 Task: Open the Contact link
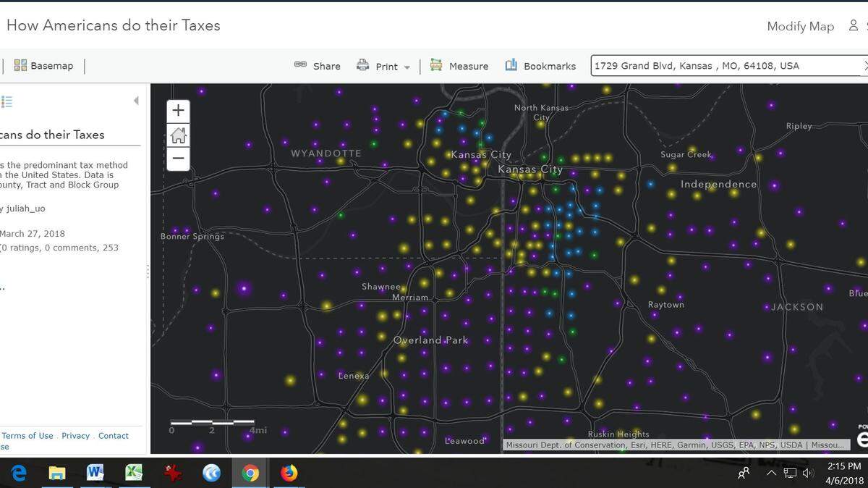[x=114, y=436]
